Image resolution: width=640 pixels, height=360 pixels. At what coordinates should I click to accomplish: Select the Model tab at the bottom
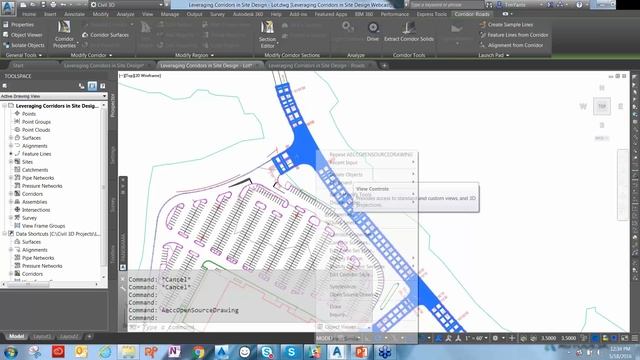(16, 336)
